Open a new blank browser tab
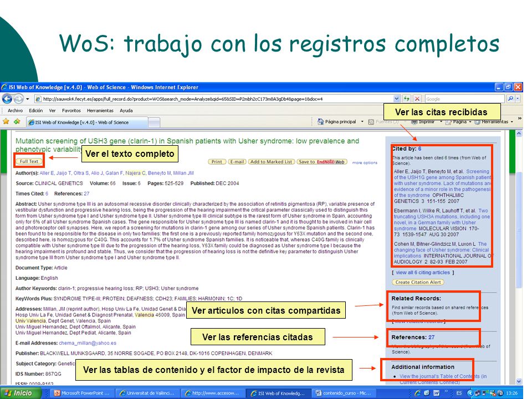The image size is (532, 399). pyautogui.click(x=154, y=122)
